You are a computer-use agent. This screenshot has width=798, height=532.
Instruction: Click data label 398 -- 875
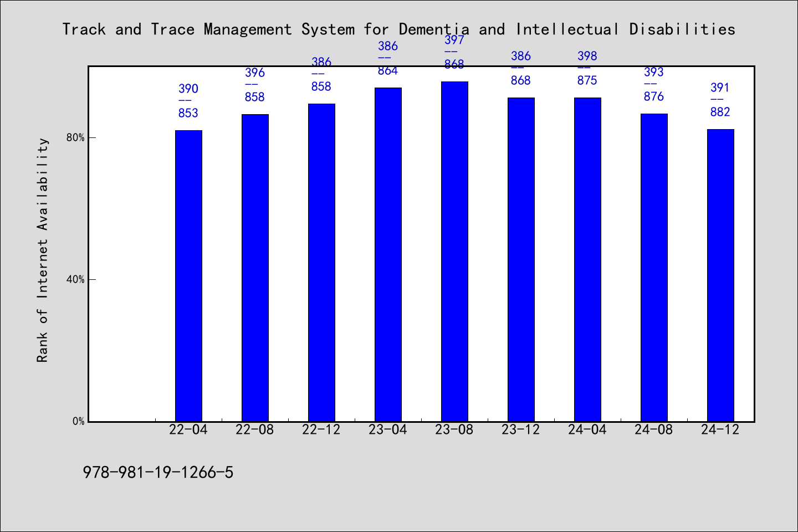click(587, 68)
